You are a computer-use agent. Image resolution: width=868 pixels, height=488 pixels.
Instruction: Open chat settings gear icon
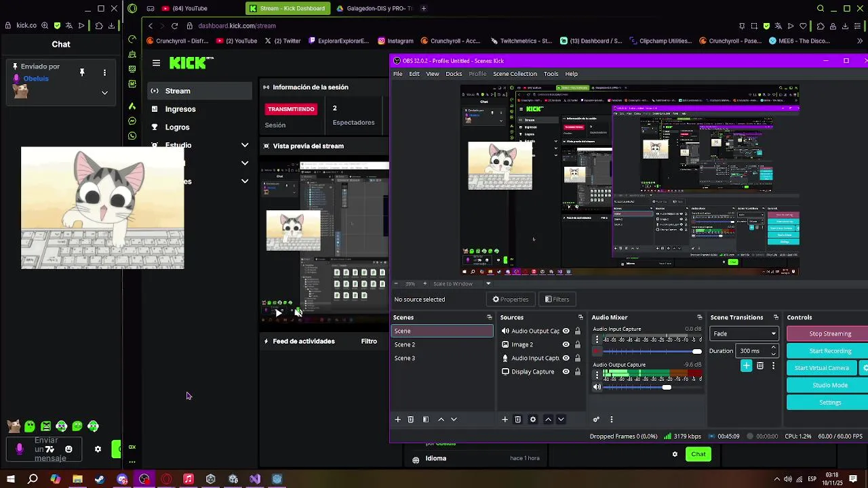(98, 449)
